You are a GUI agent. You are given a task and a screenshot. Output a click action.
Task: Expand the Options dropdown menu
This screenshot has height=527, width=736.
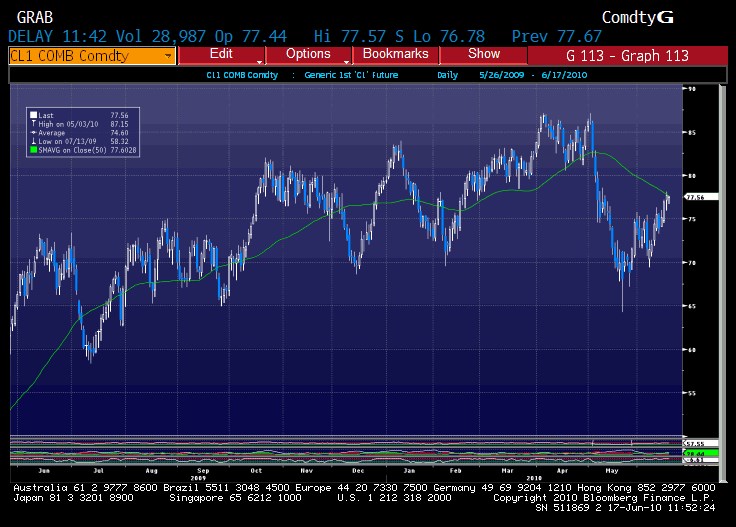pos(308,54)
